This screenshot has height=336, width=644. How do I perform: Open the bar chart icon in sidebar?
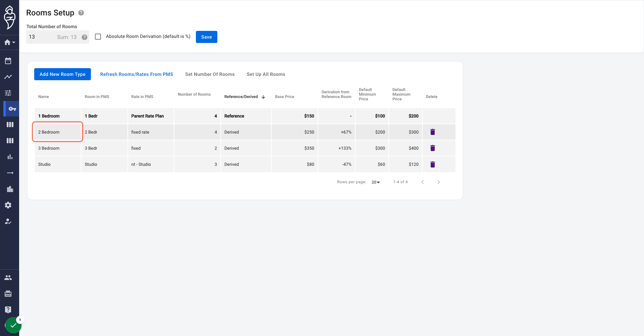[x=10, y=157]
